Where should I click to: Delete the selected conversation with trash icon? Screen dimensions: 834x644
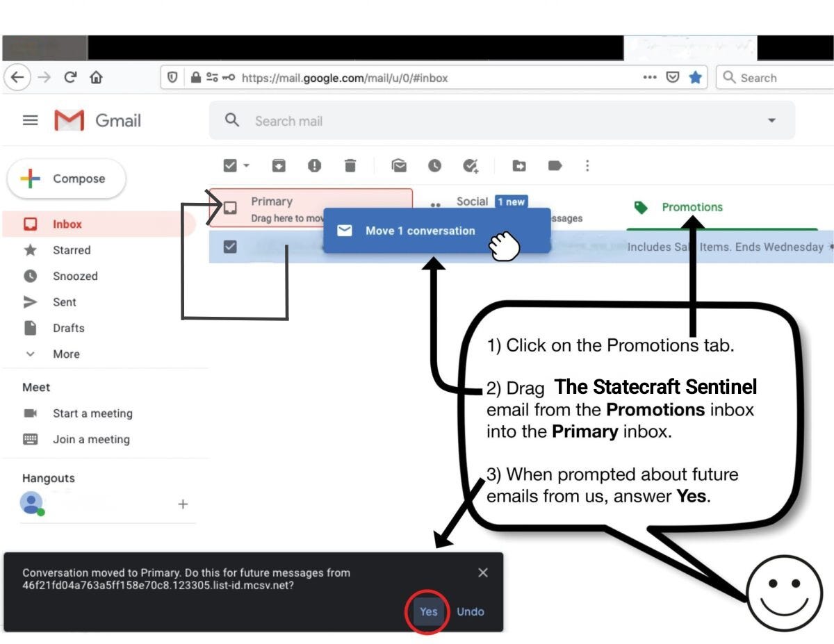350,165
